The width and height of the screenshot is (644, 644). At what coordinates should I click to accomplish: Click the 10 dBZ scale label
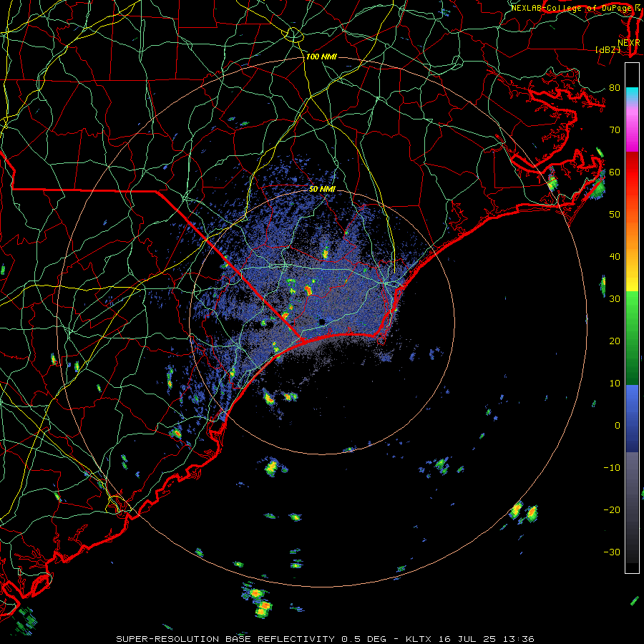coord(615,384)
